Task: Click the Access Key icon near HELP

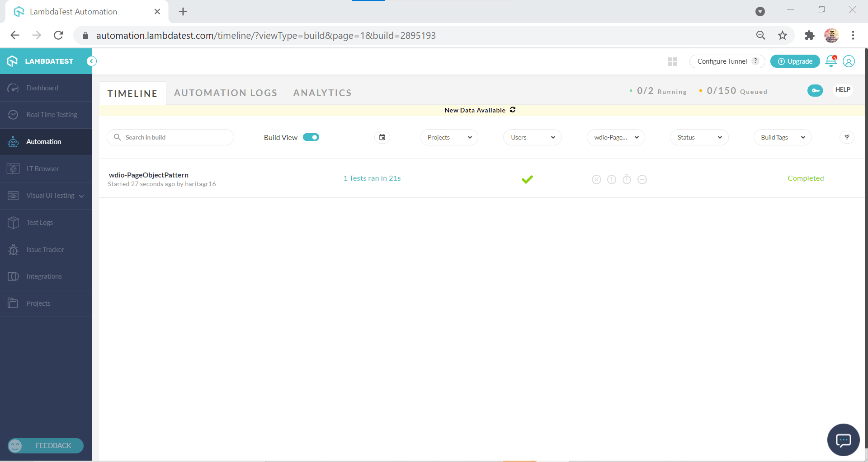Action: tap(816, 90)
